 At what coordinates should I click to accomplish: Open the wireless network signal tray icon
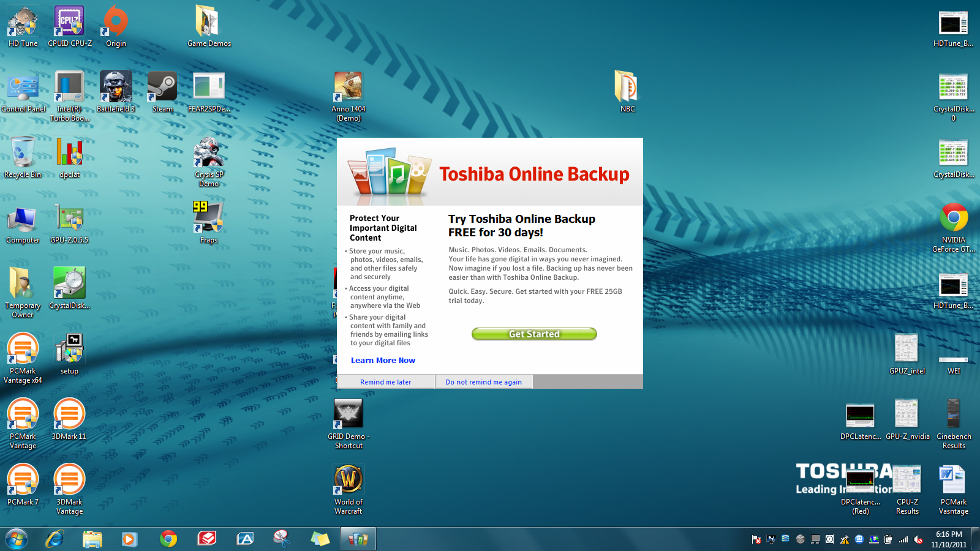903,539
